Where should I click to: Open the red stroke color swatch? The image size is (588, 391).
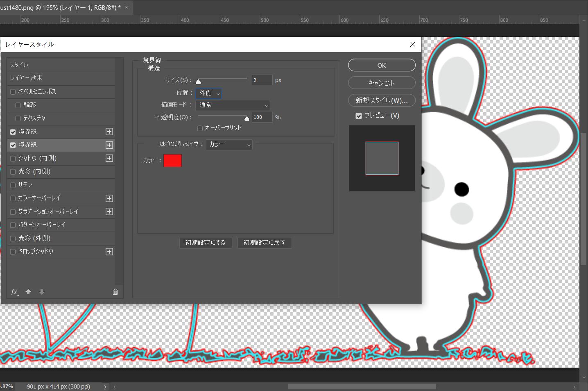(x=172, y=161)
